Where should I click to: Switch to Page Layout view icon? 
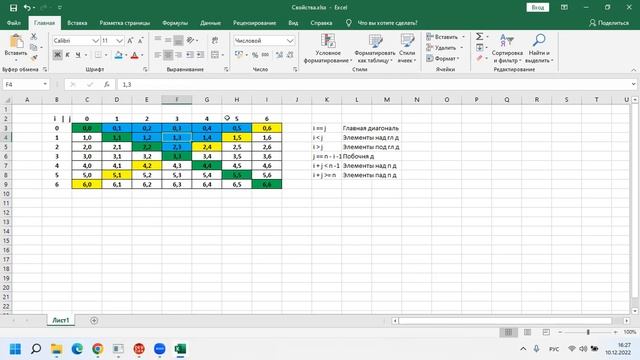click(x=527, y=332)
